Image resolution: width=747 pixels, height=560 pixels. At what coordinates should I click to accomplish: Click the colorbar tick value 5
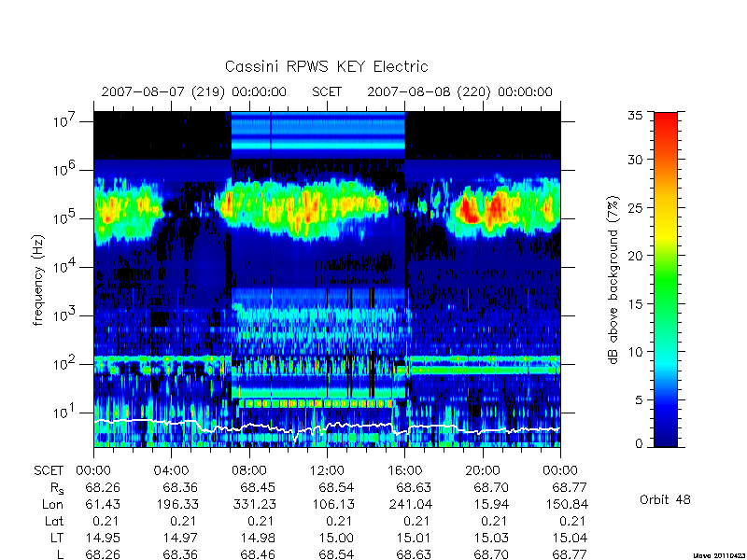click(x=639, y=400)
